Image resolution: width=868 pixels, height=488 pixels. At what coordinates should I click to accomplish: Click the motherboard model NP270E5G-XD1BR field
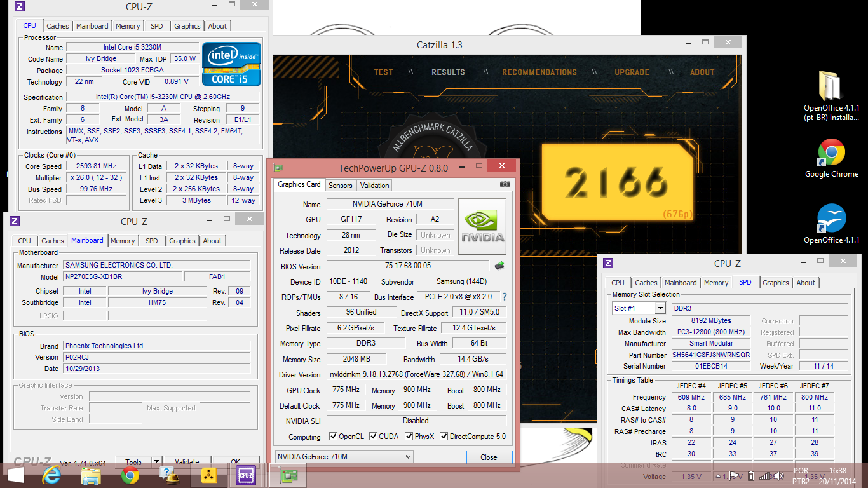(122, 276)
